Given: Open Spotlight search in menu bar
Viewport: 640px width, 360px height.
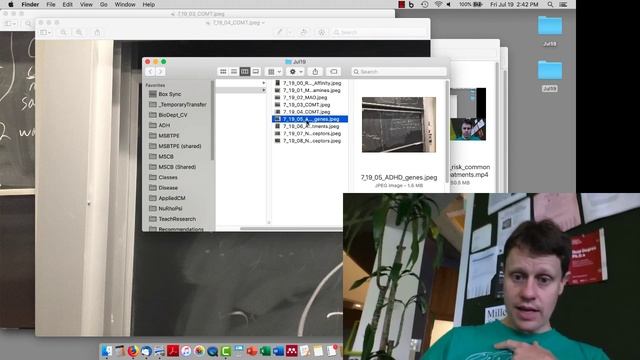Looking at the screenshot, I should pyautogui.click(x=550, y=4).
